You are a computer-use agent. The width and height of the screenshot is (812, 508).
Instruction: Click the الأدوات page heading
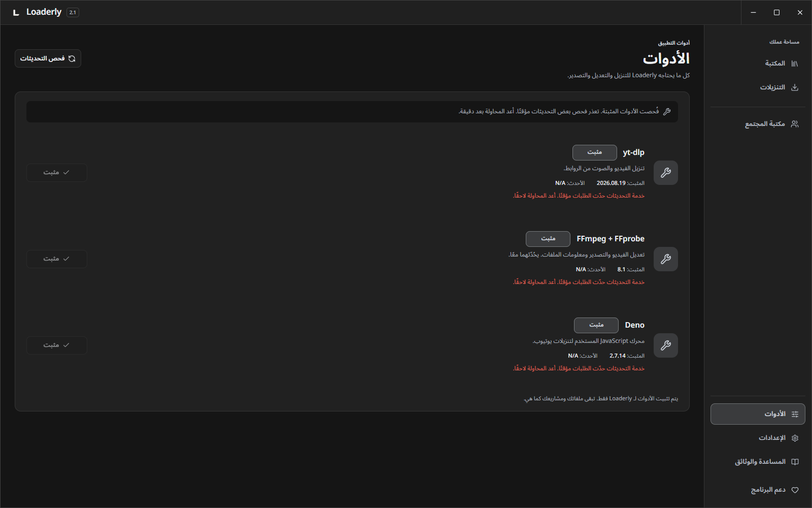tap(666, 58)
